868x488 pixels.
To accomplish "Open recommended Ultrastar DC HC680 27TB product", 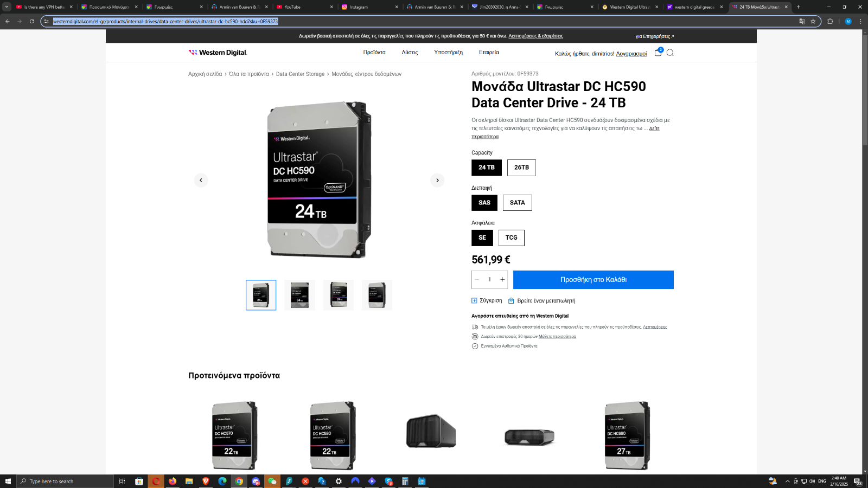I will 627,436.
